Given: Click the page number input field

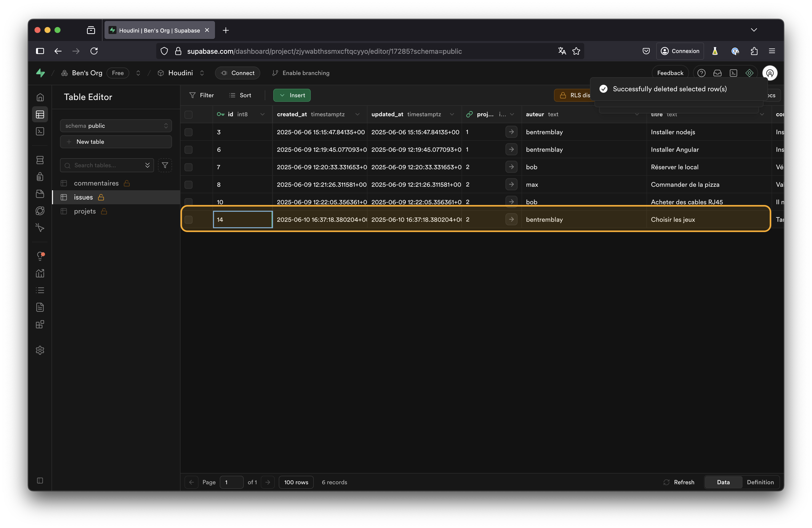Looking at the screenshot, I should pyautogui.click(x=231, y=482).
